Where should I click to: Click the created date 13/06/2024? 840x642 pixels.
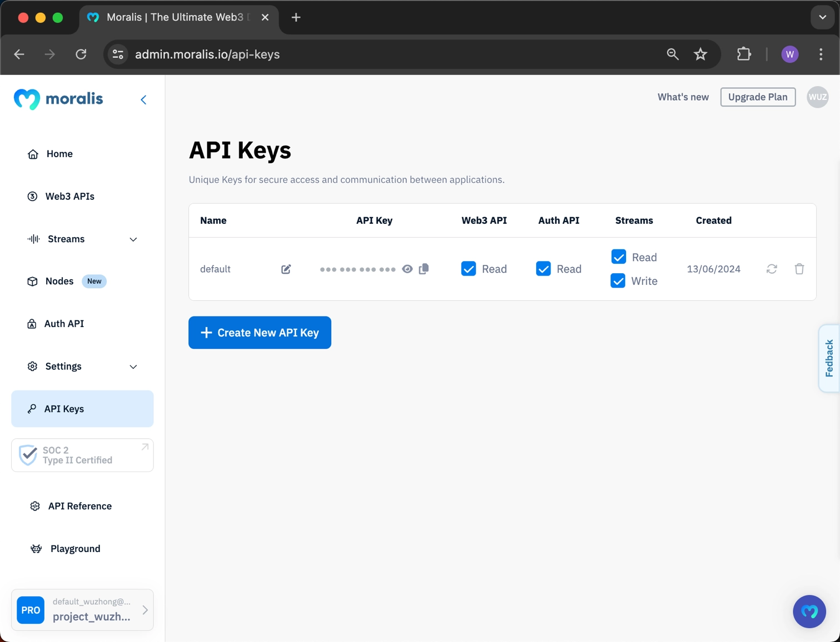tap(713, 269)
